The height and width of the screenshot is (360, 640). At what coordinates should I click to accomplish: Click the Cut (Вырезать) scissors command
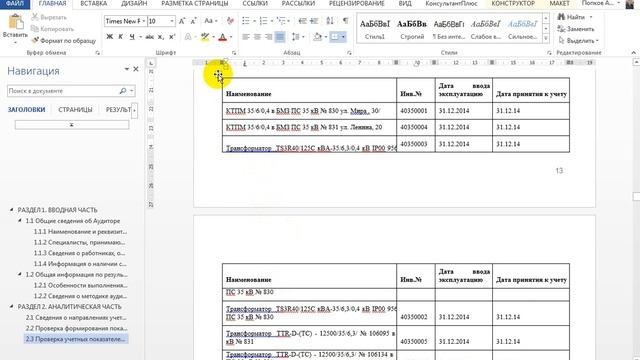coord(49,17)
